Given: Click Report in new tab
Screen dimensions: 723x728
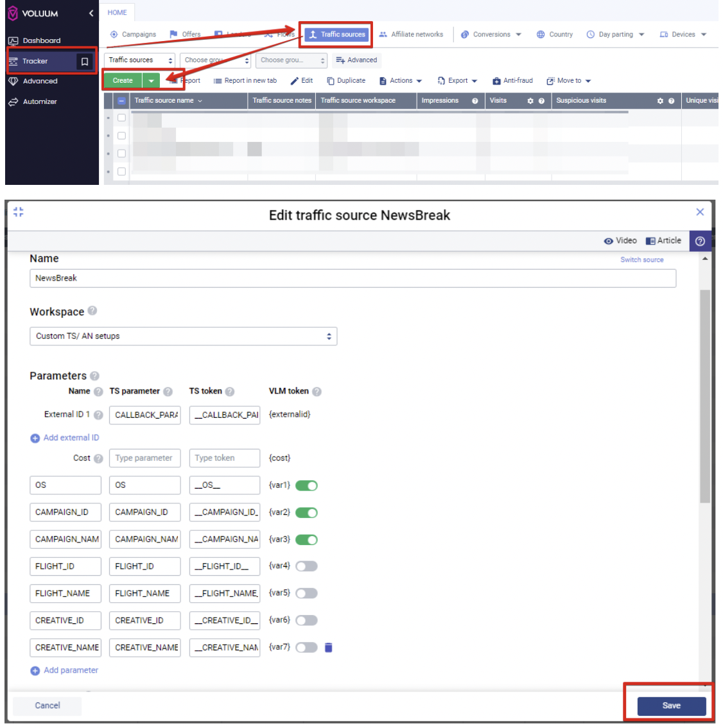Looking at the screenshot, I should coord(245,81).
